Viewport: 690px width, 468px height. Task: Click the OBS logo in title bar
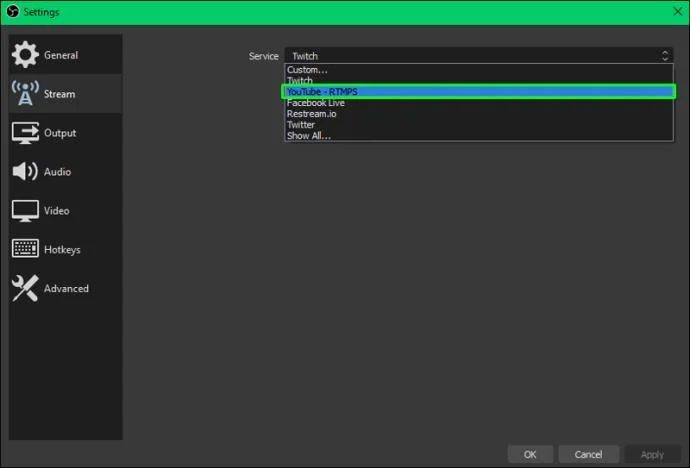[12, 11]
